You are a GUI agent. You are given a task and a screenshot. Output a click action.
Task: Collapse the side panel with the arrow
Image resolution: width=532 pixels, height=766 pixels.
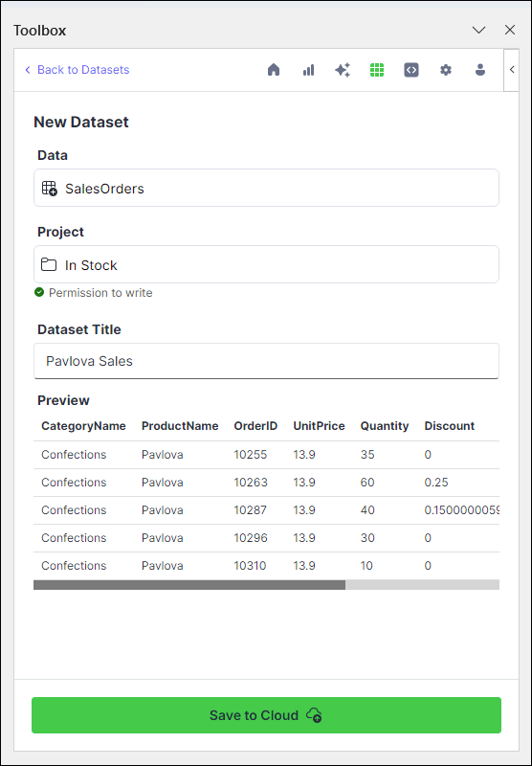click(x=512, y=70)
